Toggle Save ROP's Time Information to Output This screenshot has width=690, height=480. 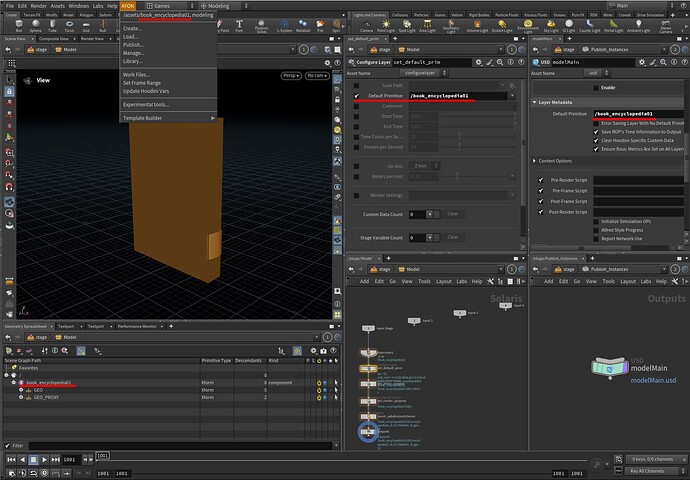pos(596,132)
